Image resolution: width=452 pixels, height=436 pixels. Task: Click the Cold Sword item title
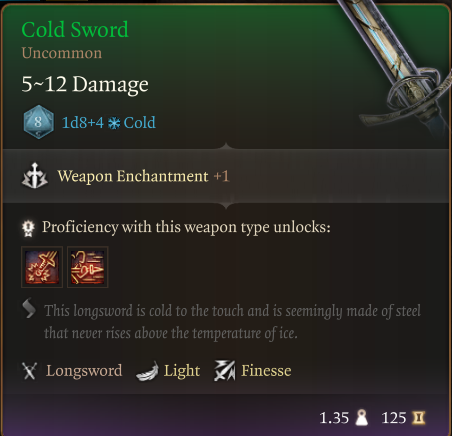(75, 29)
